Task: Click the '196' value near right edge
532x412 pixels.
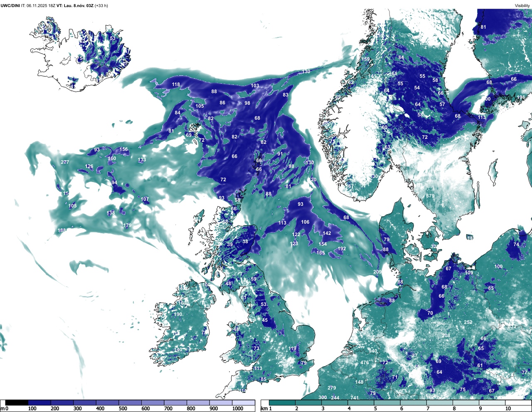Action: (x=521, y=97)
